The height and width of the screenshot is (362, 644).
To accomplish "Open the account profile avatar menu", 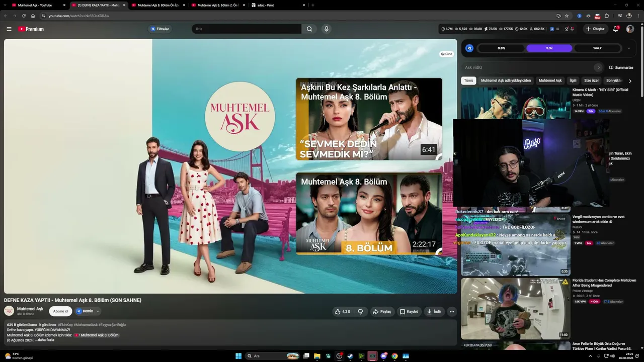I will tap(630, 29).
